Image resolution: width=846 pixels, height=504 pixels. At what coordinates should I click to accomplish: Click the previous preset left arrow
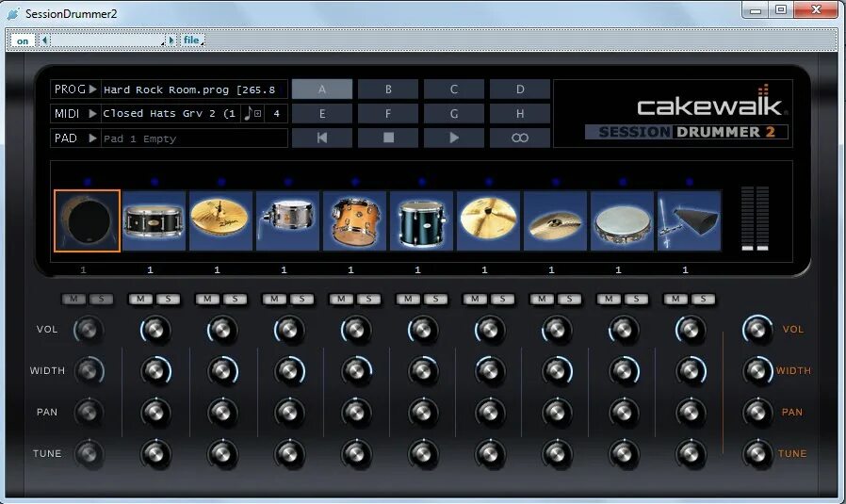(x=45, y=41)
